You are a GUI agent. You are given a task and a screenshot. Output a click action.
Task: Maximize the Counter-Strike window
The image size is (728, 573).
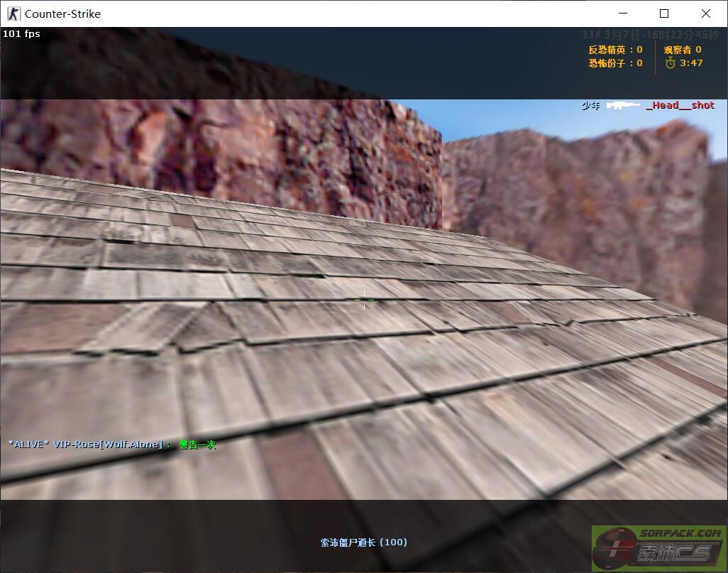(664, 13)
